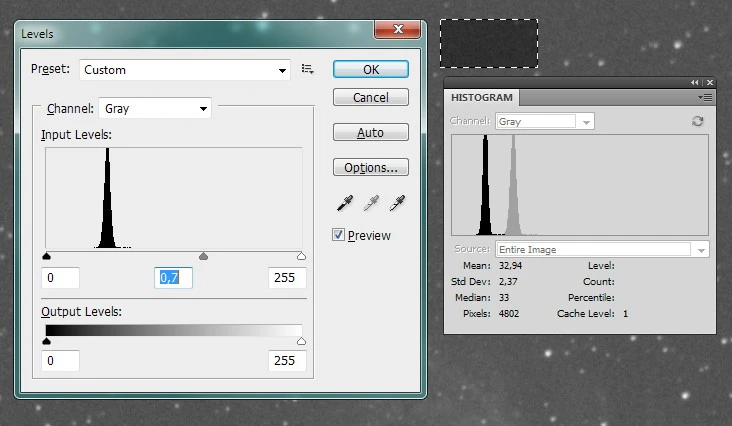Open the Histogram panel flyout menu
732x426 pixels.
(705, 97)
